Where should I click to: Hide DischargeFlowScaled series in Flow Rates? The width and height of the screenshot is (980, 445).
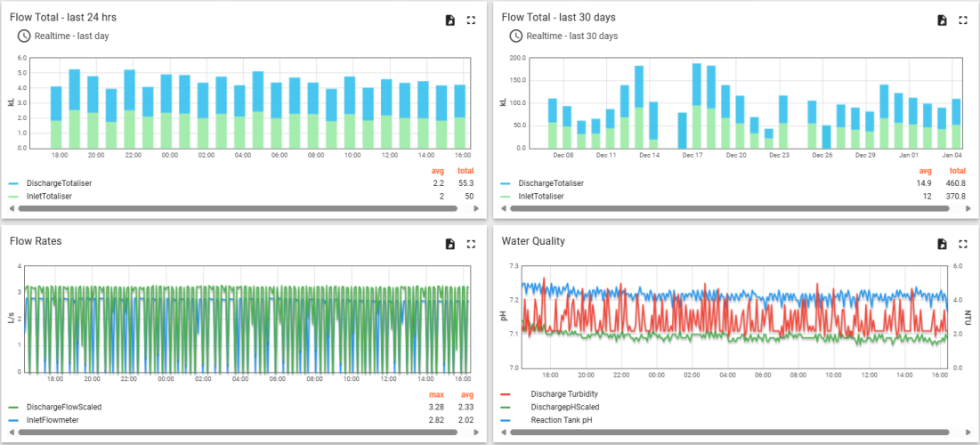point(64,407)
